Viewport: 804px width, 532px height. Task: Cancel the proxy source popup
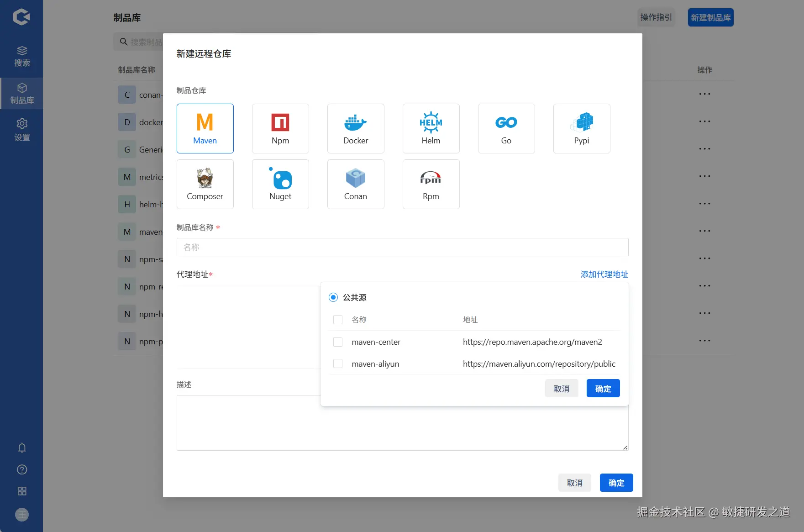point(562,389)
